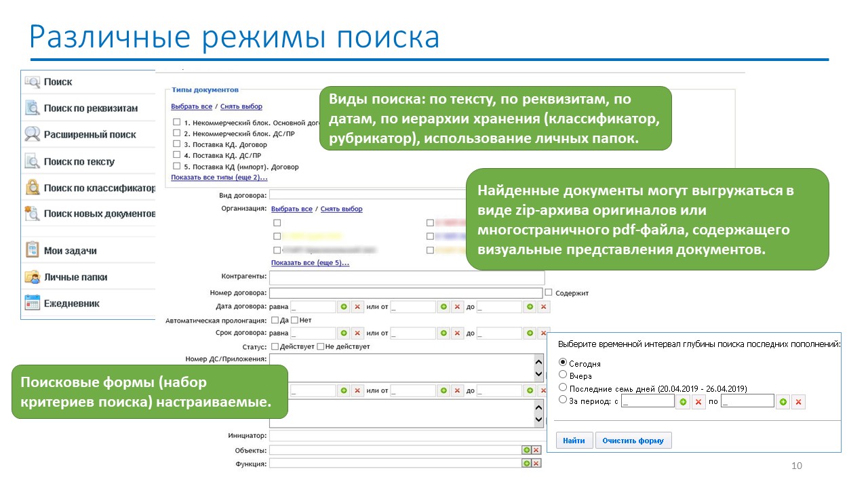Pick date for Срок договора равна
This screenshot has width=868, height=488.
pos(344,333)
